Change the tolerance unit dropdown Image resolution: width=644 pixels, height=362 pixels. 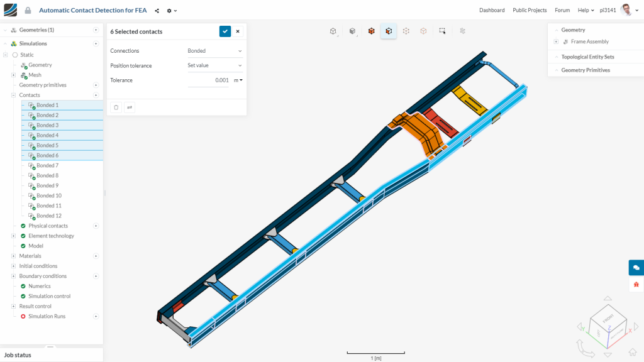click(x=238, y=80)
